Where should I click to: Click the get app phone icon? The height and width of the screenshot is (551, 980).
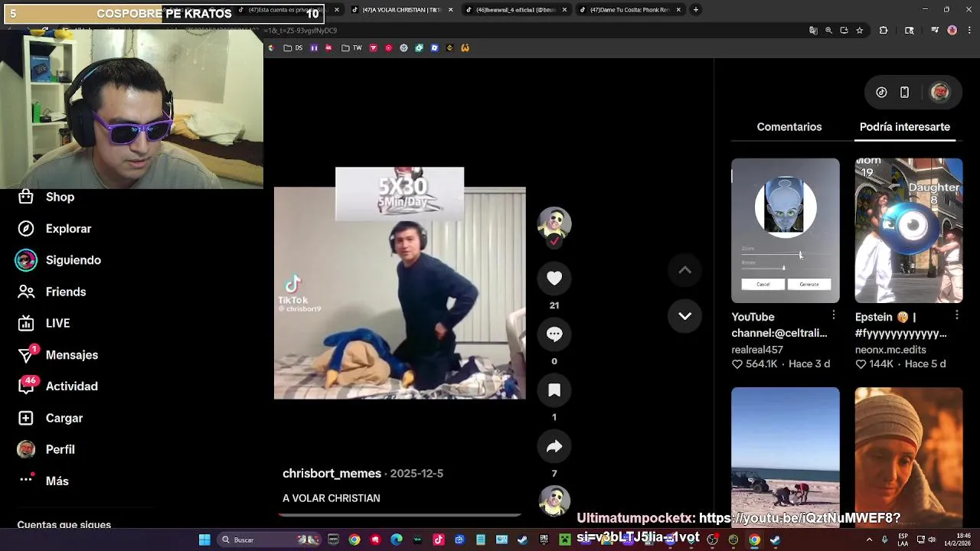[904, 93]
